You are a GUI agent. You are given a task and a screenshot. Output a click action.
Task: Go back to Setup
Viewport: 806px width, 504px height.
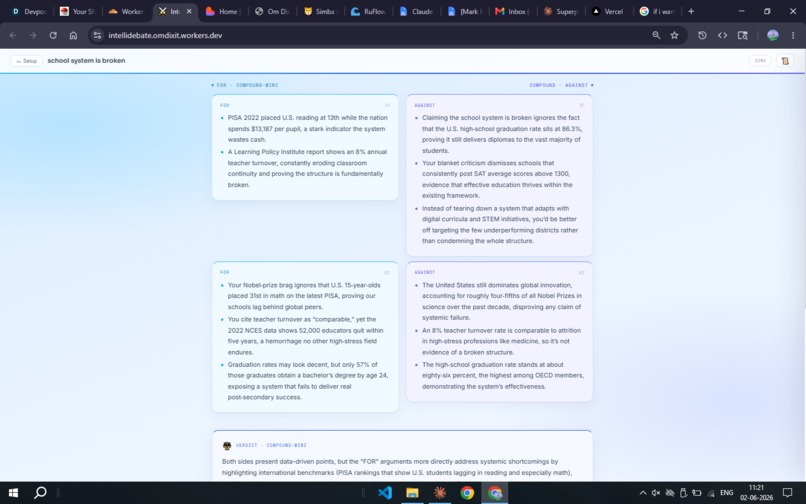click(26, 61)
